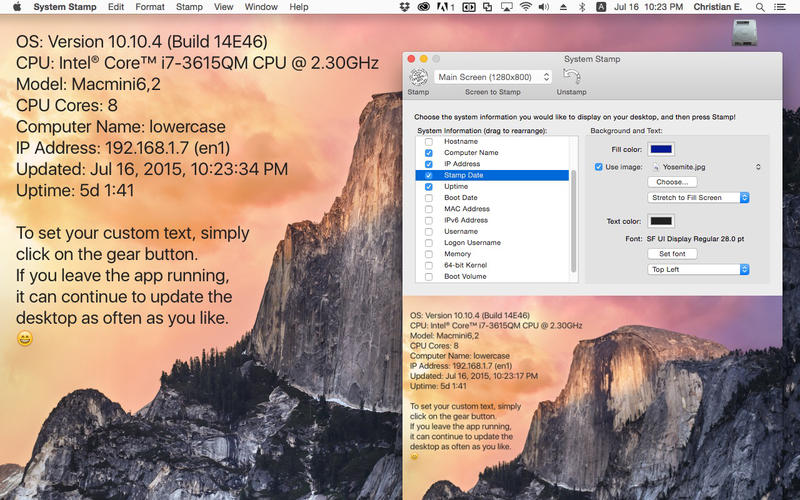
Task: Expand the Stretch to Fill Screen dropdown
Action: pos(699,198)
